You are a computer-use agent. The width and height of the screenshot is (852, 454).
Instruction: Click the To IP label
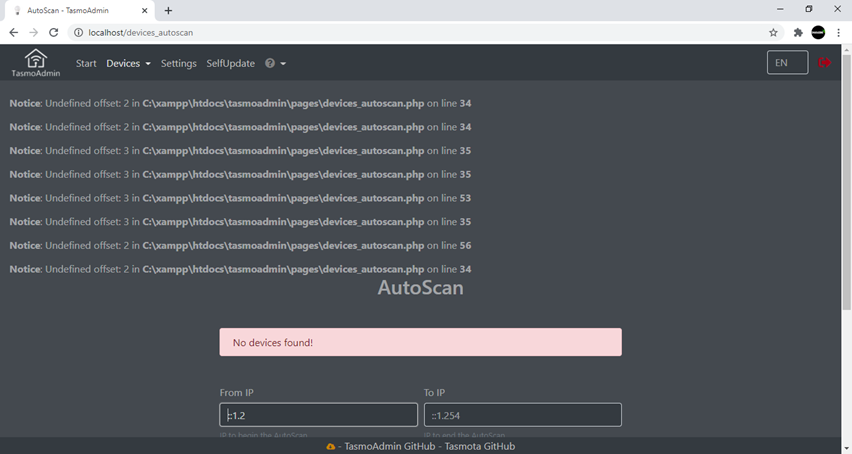point(434,393)
